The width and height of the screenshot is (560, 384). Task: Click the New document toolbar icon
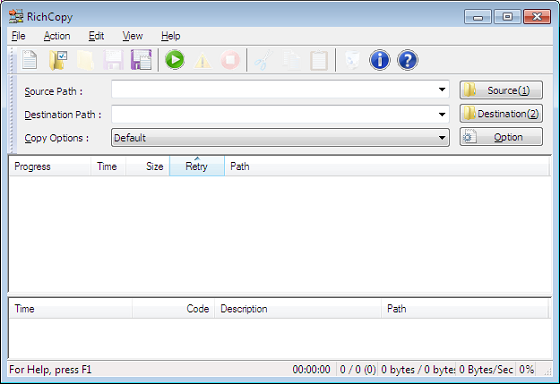pos(29,60)
